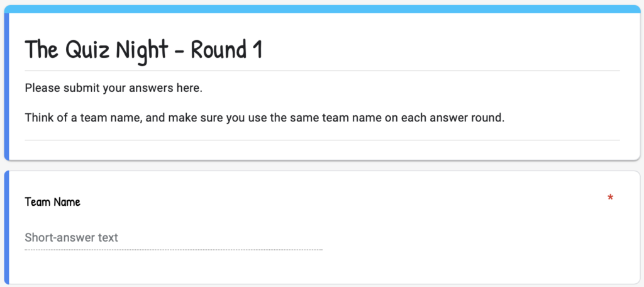Click the blue left accent of Team Name card
The image size is (644, 287).
coord(6,227)
